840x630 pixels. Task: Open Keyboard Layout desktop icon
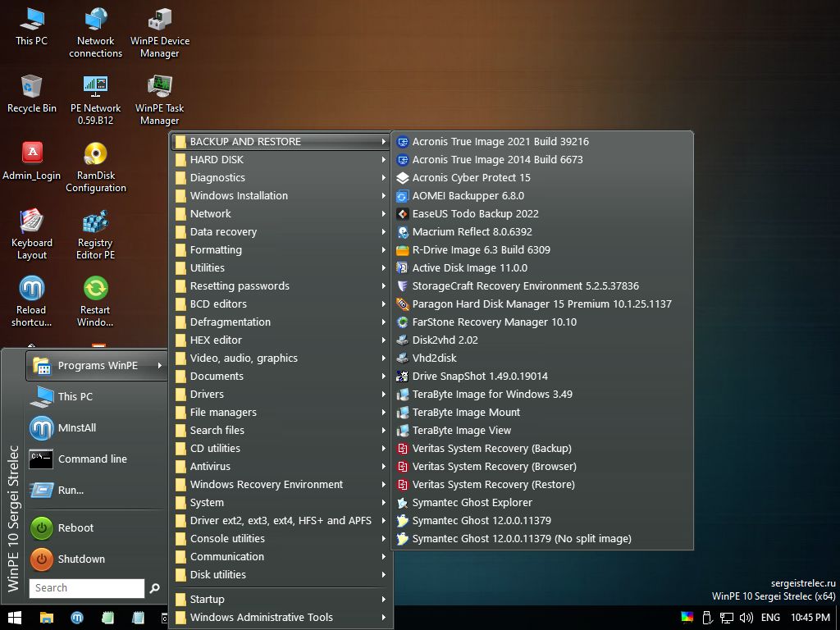click(32, 235)
